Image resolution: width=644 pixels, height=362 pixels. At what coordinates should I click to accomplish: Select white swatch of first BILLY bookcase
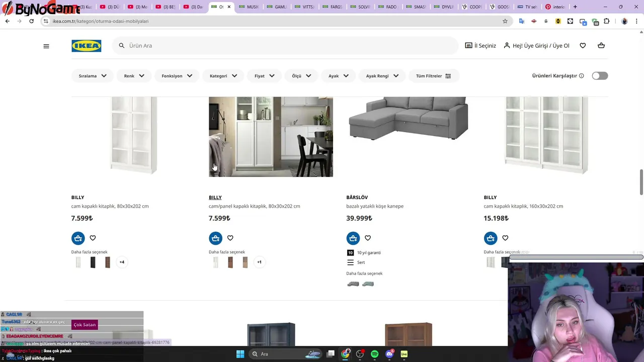(x=78, y=262)
